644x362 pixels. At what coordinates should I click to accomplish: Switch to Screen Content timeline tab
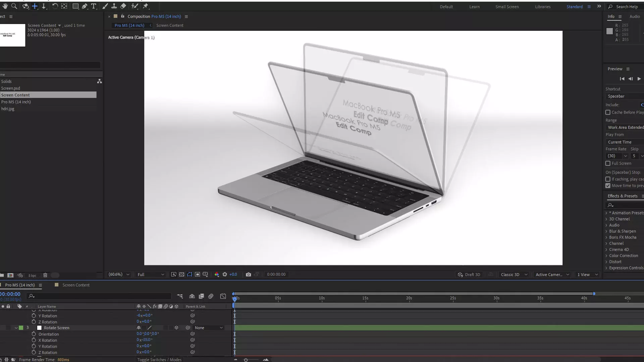76,285
